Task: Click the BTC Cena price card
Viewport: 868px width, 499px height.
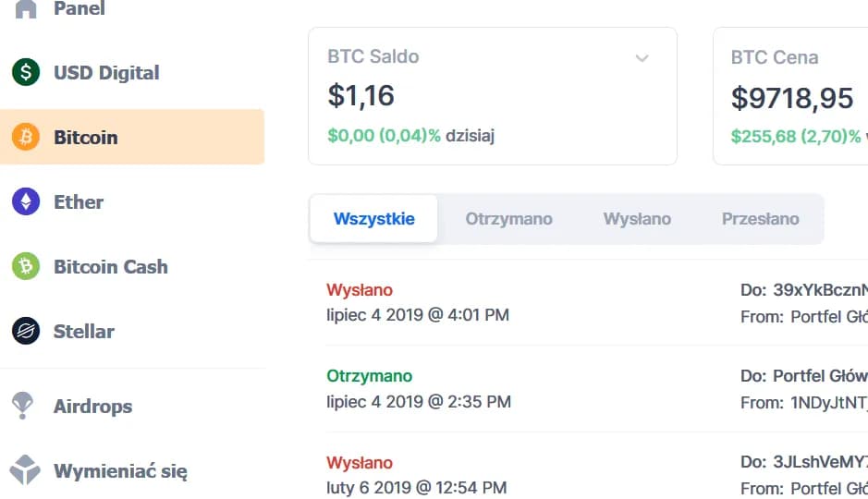Action: point(791,96)
